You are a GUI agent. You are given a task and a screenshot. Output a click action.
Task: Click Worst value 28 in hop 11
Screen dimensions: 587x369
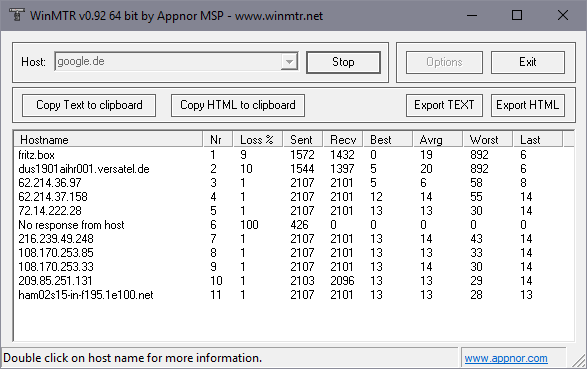point(476,295)
